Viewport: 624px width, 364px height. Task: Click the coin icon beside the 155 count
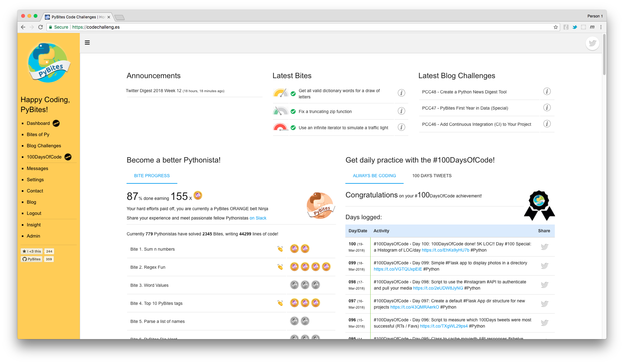(198, 196)
